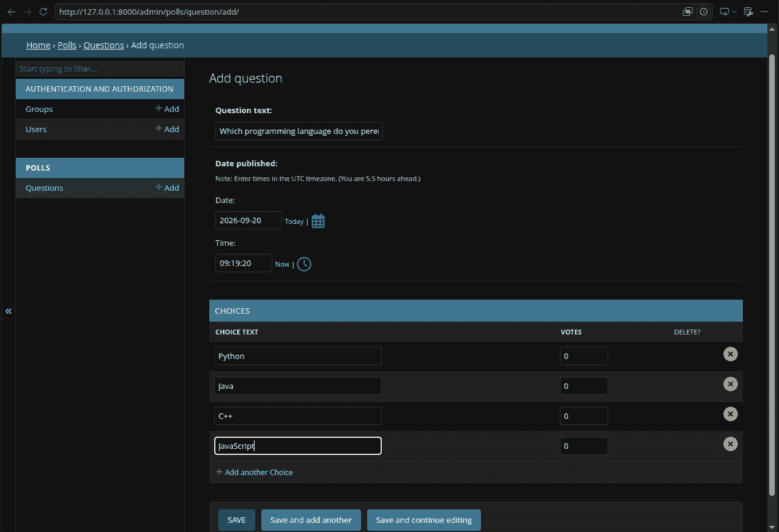This screenshot has height=532, width=779.
Task: Focus the Question text field
Action: (299, 131)
